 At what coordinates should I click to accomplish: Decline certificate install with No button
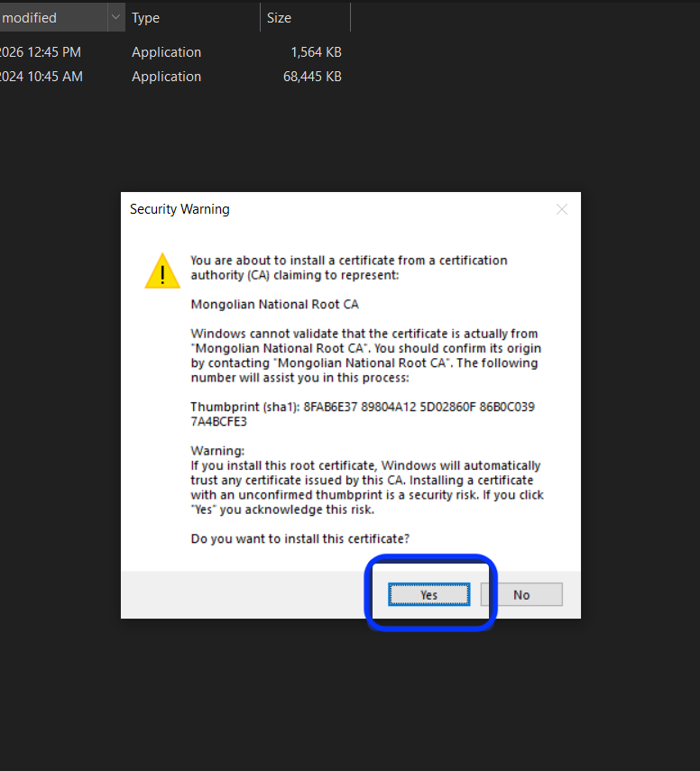tap(521, 594)
